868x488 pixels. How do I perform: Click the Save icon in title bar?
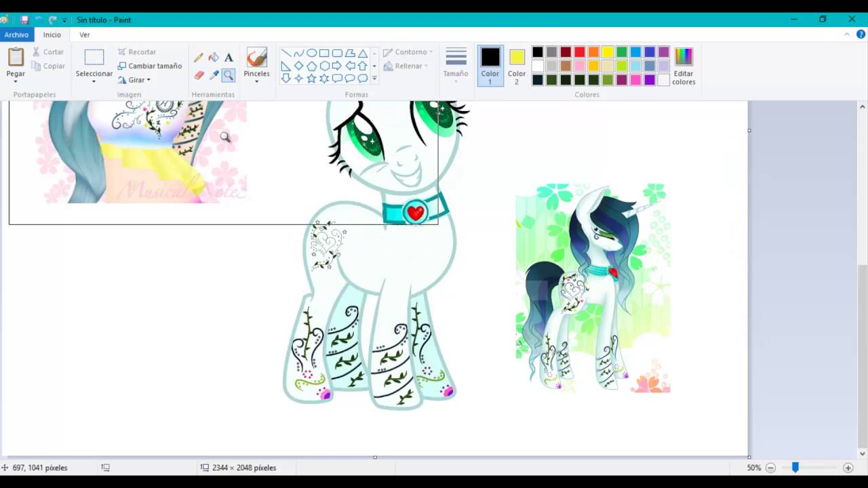[x=24, y=20]
